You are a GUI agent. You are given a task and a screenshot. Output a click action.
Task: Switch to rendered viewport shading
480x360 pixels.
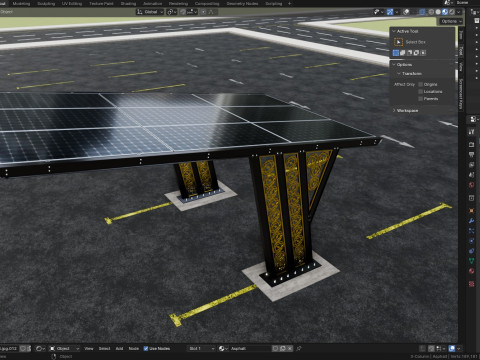point(452,12)
